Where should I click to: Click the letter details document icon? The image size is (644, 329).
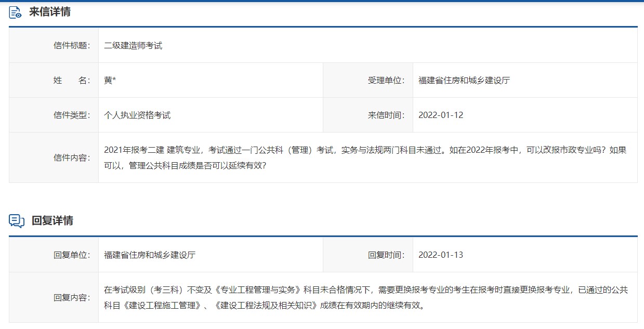(15, 11)
